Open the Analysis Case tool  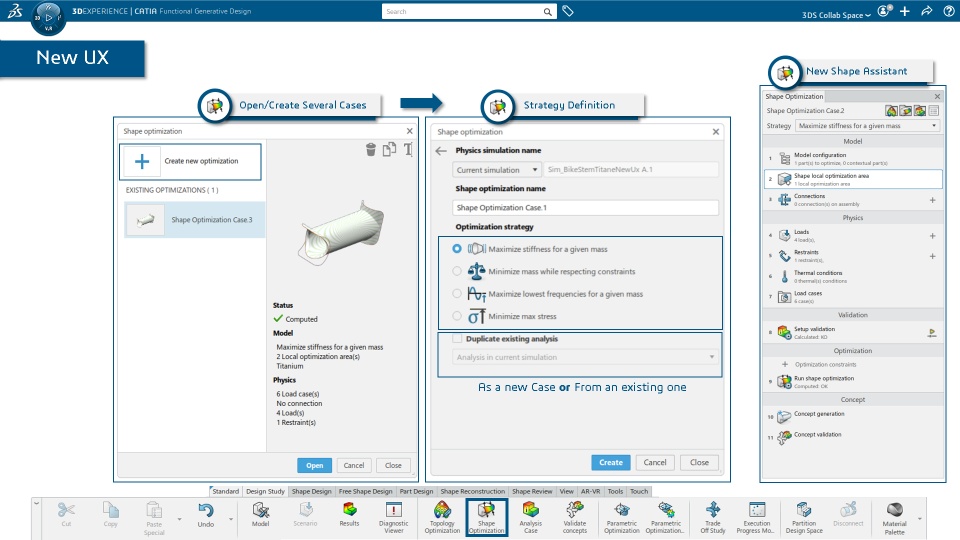coord(530,517)
